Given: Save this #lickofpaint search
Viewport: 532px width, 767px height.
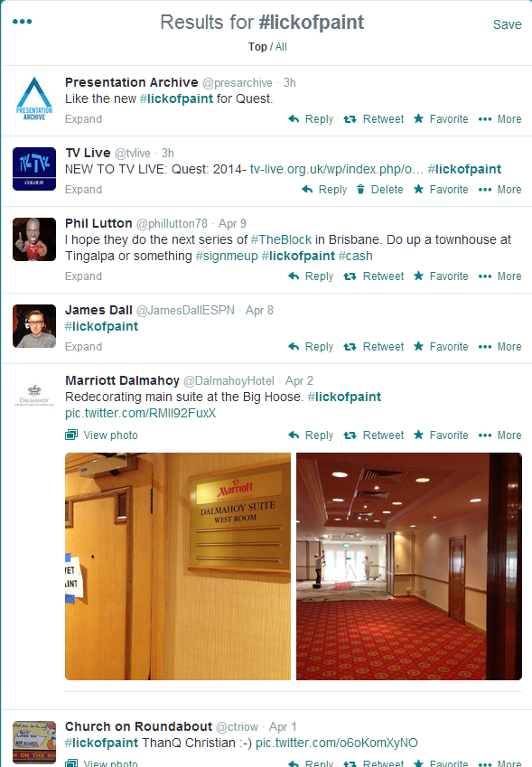Looking at the screenshot, I should point(507,24).
